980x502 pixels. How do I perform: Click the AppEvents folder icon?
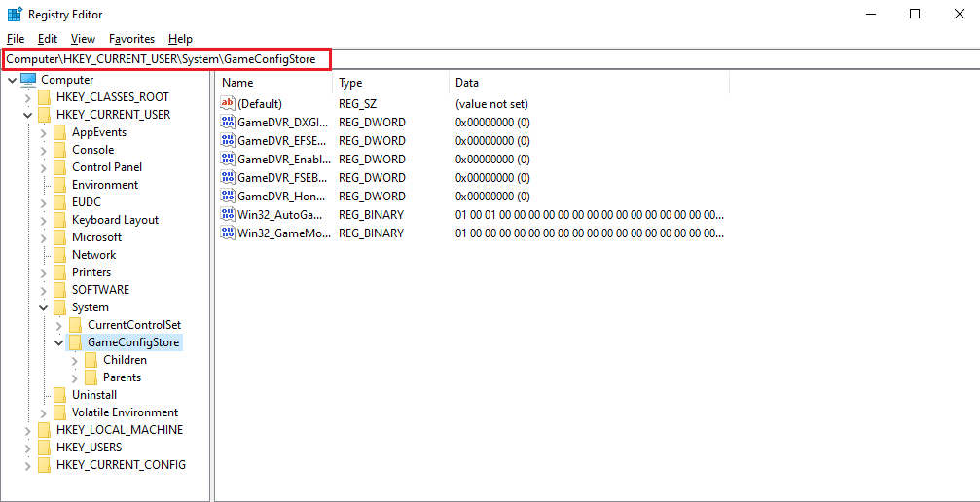tap(59, 132)
